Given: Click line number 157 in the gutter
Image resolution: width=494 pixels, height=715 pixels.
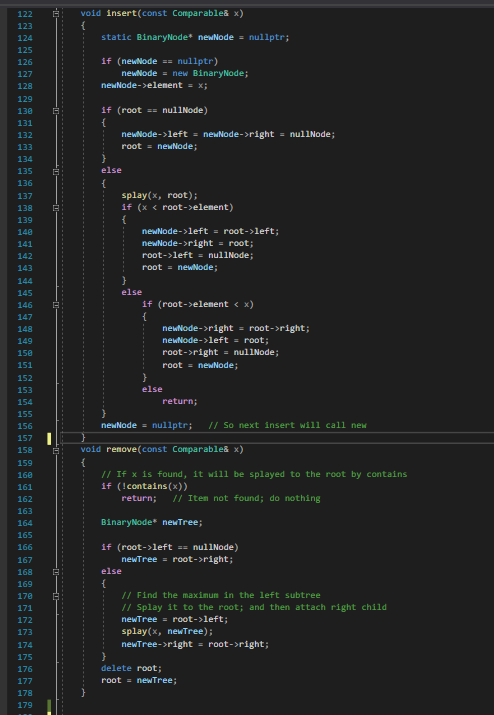Looking at the screenshot, I should [x=25, y=438].
